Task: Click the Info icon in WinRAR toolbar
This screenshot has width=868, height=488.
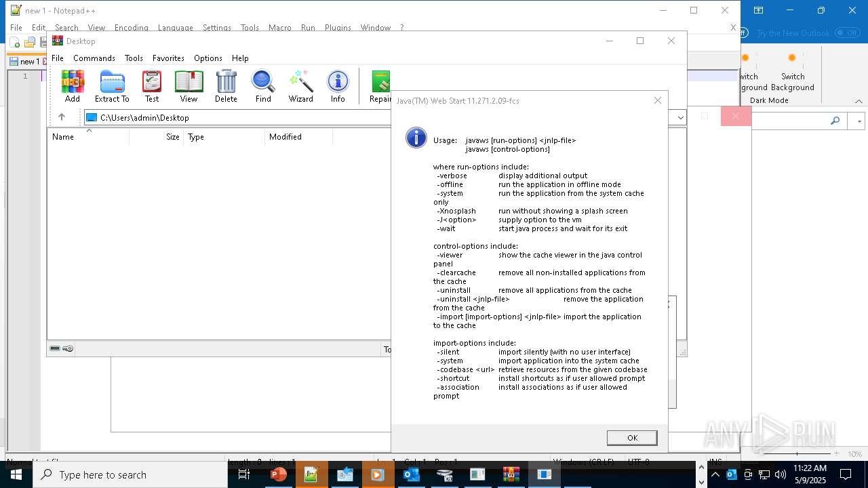Action: point(338,86)
